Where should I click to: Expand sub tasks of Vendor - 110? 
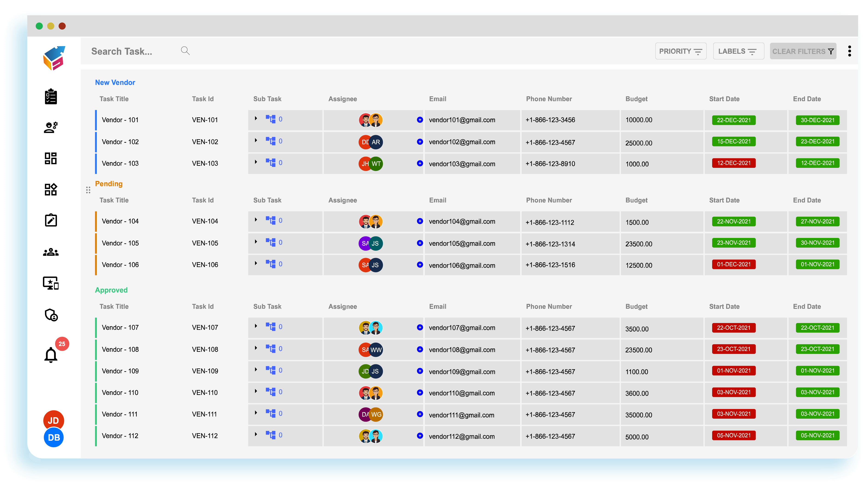256,391
